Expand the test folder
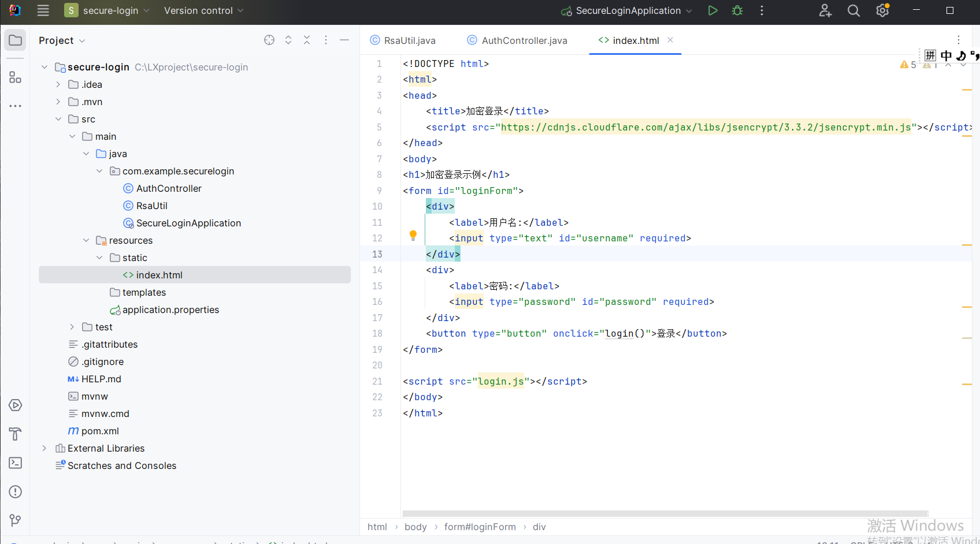 [x=72, y=327]
